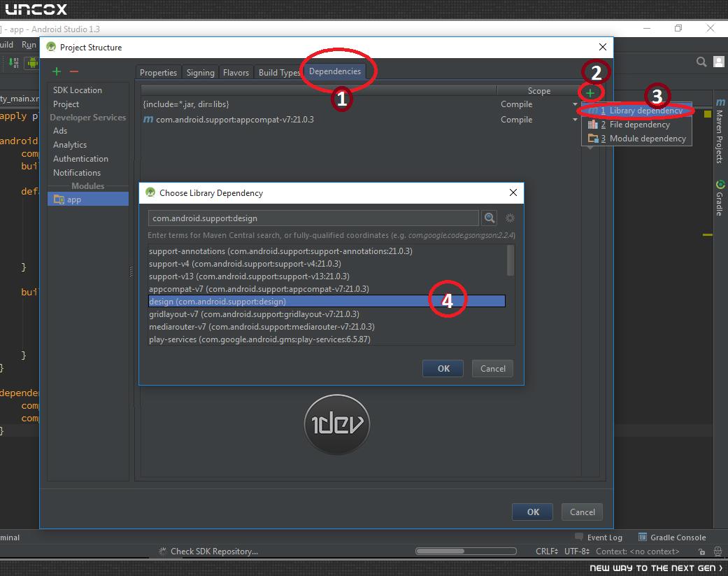
Task: Select the support-annotations library row
Action: click(327, 251)
